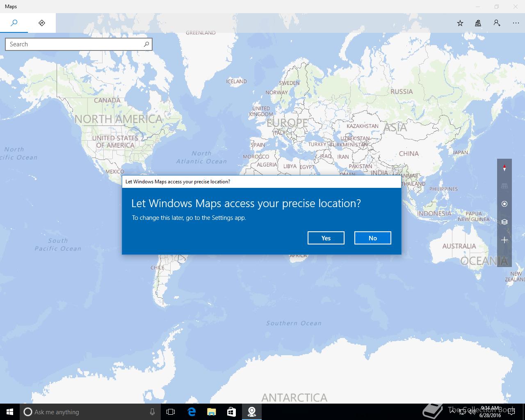Click the UNITED STATES OF AMERICA label

click(x=115, y=142)
